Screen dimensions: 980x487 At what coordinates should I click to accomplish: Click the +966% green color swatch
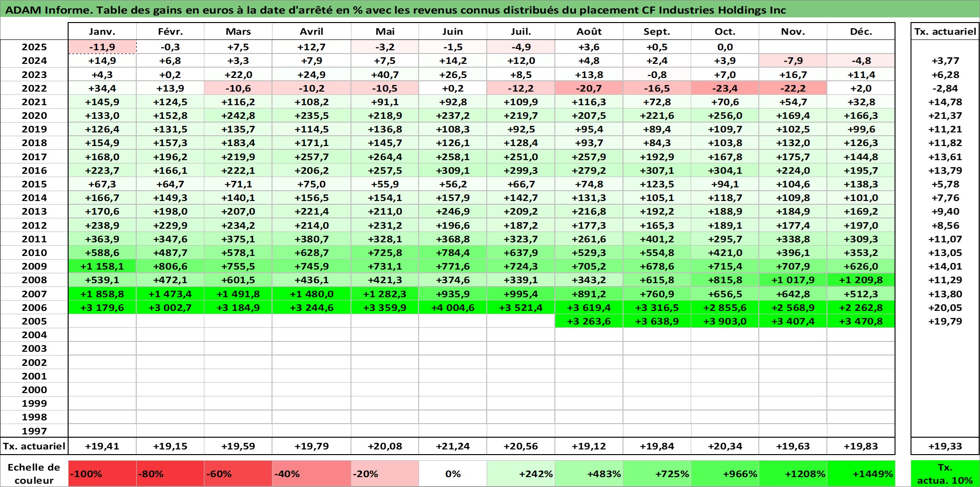(725, 473)
